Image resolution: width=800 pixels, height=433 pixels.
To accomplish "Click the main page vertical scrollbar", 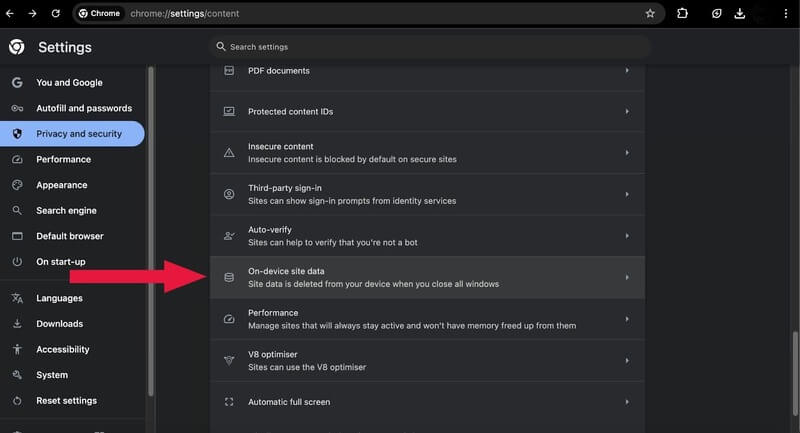I will [x=795, y=374].
